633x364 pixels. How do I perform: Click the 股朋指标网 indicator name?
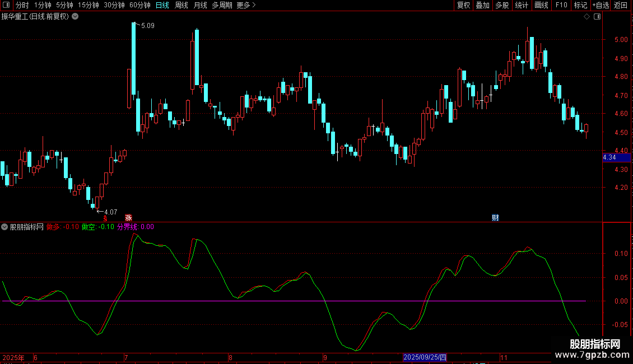(27, 227)
